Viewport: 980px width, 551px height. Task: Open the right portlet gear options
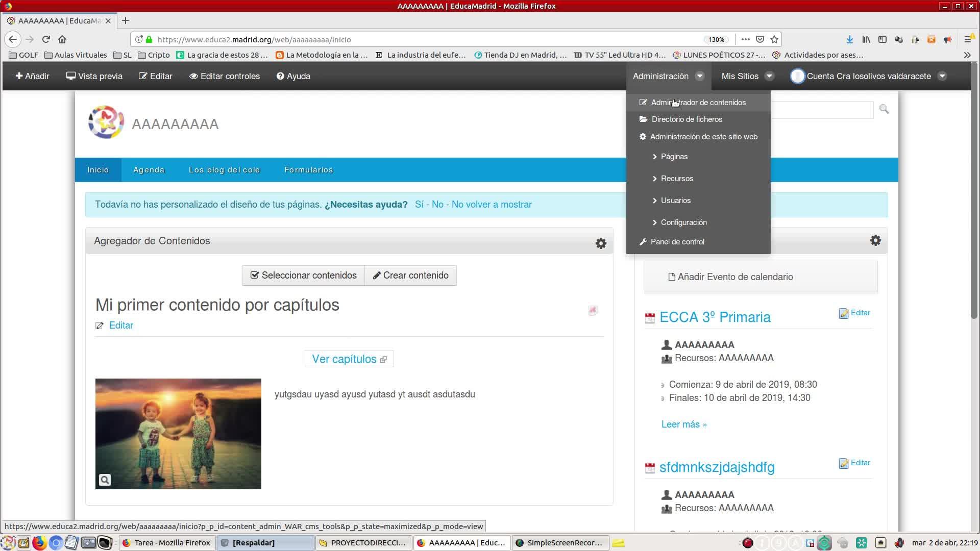(x=875, y=240)
